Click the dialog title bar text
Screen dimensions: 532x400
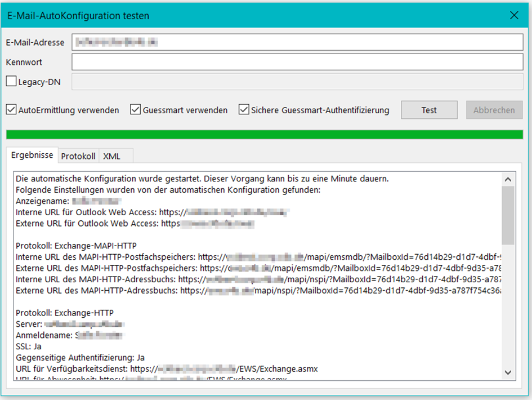point(76,15)
